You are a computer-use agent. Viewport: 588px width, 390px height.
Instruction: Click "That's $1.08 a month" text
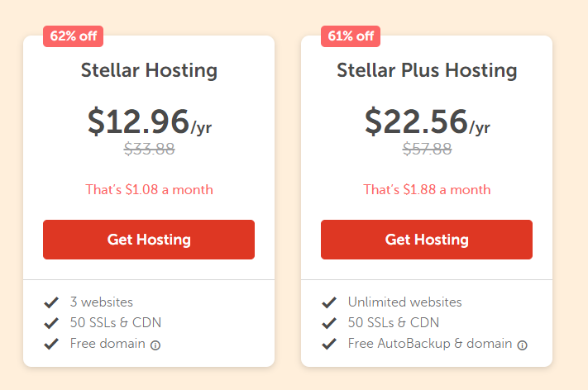tap(149, 189)
